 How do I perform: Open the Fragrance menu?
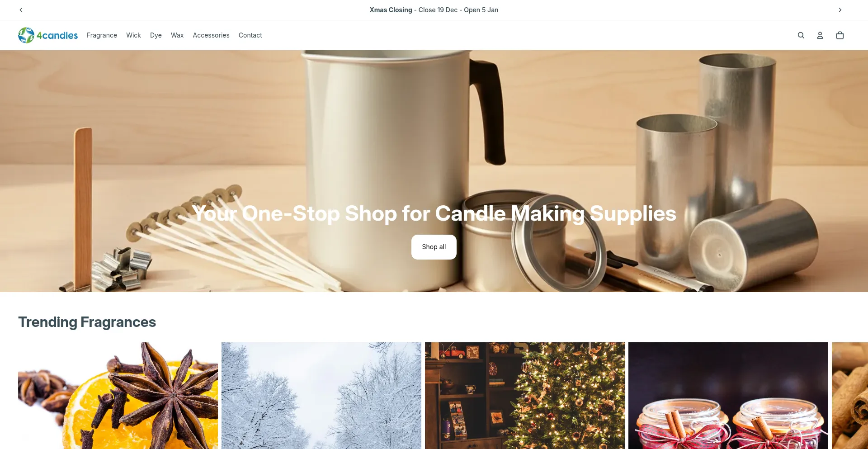102,35
